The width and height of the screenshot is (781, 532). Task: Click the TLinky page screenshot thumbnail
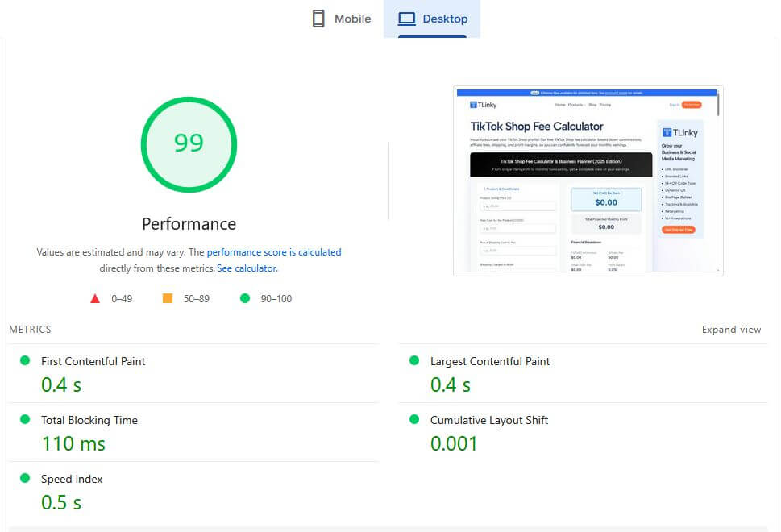coord(588,179)
